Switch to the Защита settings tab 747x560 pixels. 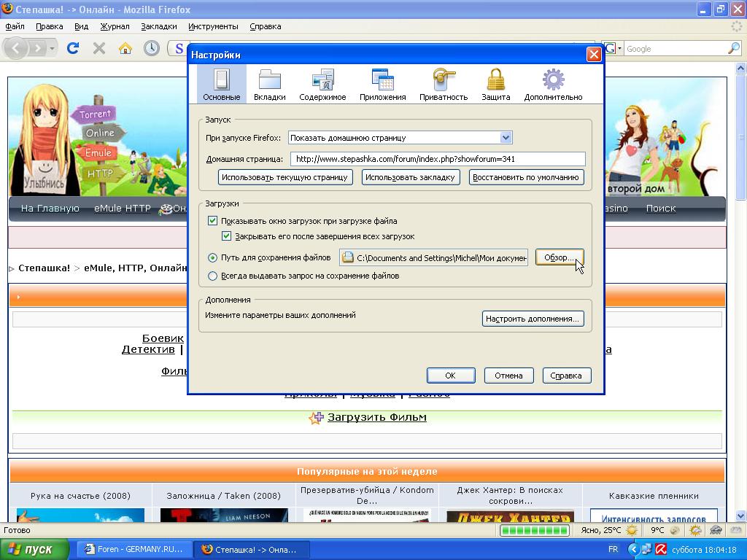pyautogui.click(x=496, y=85)
